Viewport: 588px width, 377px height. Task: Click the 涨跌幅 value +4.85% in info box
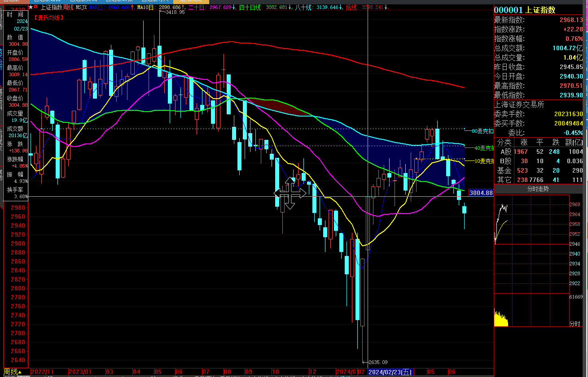click(x=20, y=166)
